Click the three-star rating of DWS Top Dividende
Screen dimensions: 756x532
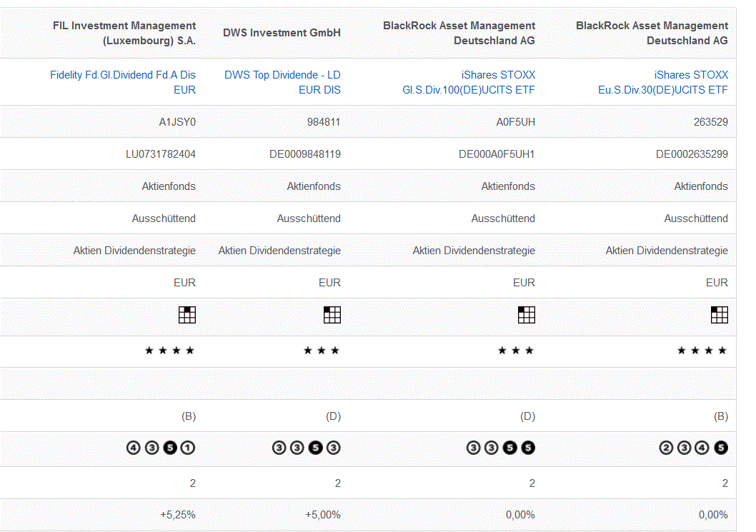[x=322, y=351]
